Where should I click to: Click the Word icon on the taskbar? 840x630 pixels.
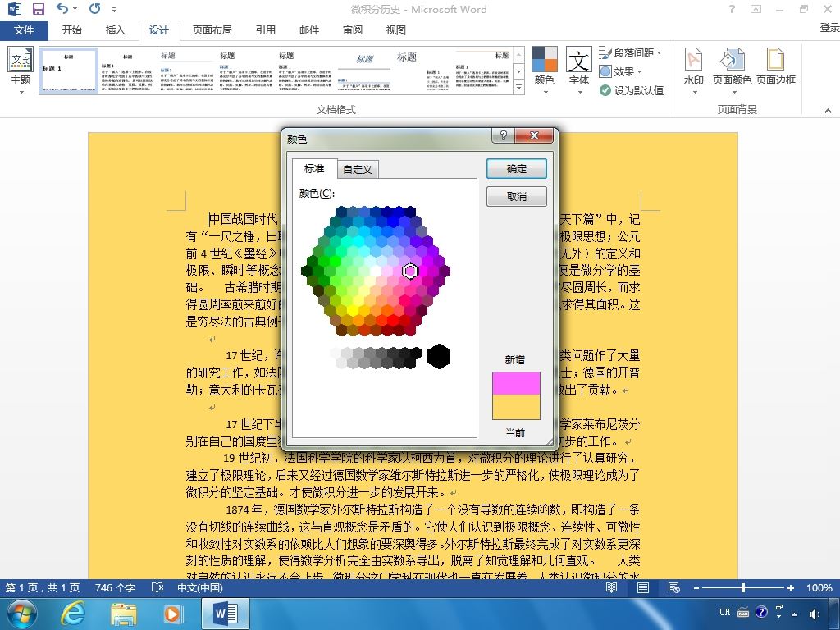[226, 614]
